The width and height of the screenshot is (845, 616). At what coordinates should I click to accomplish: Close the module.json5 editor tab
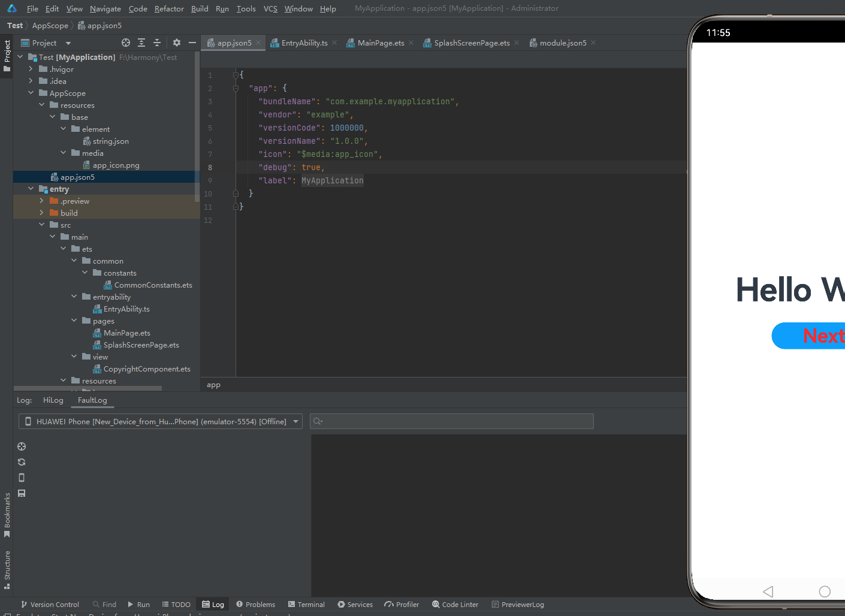click(x=593, y=43)
